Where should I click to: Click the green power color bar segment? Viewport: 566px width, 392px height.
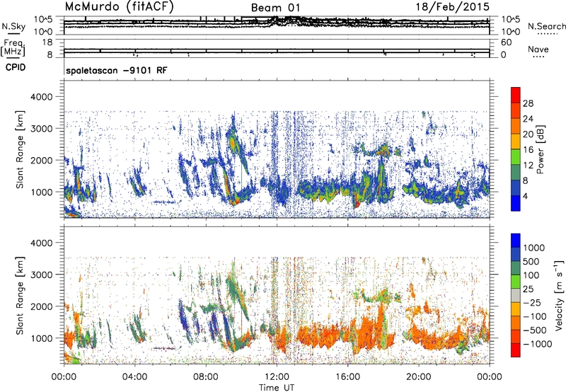516,157
